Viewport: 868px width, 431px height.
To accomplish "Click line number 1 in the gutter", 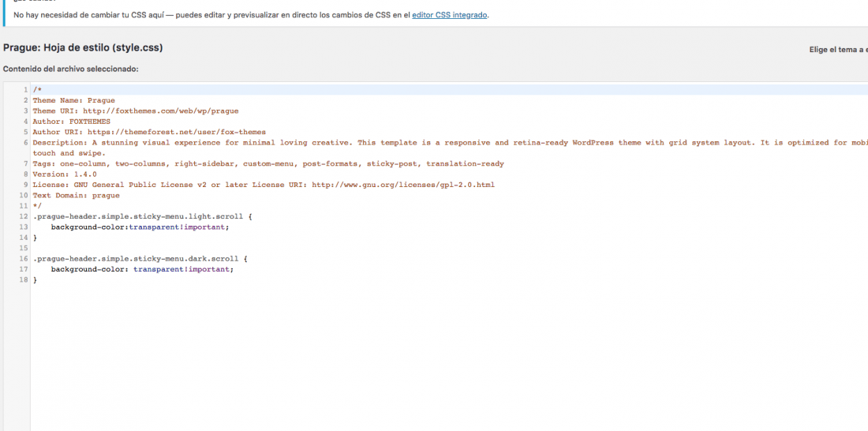I will coord(25,90).
